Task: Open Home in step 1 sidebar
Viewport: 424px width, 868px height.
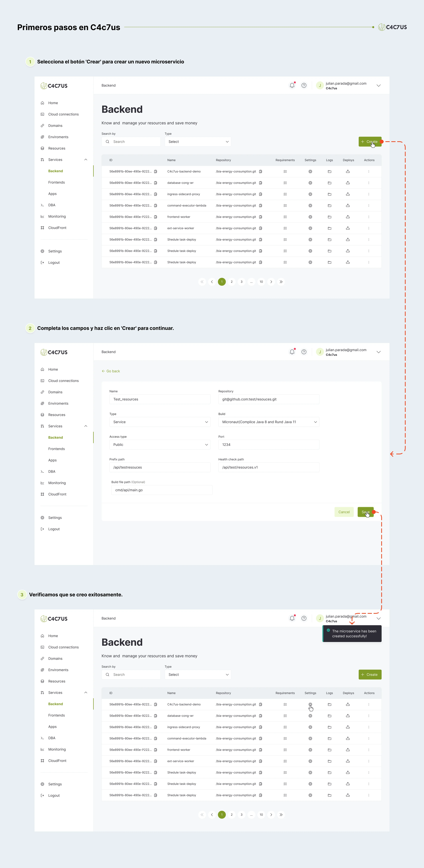Action: click(53, 103)
